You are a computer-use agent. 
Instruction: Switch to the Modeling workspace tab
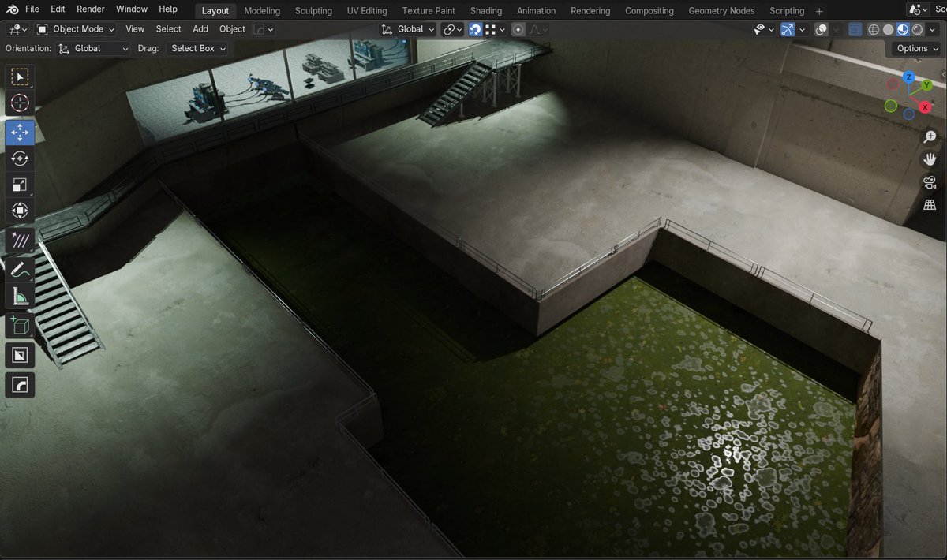click(x=262, y=10)
